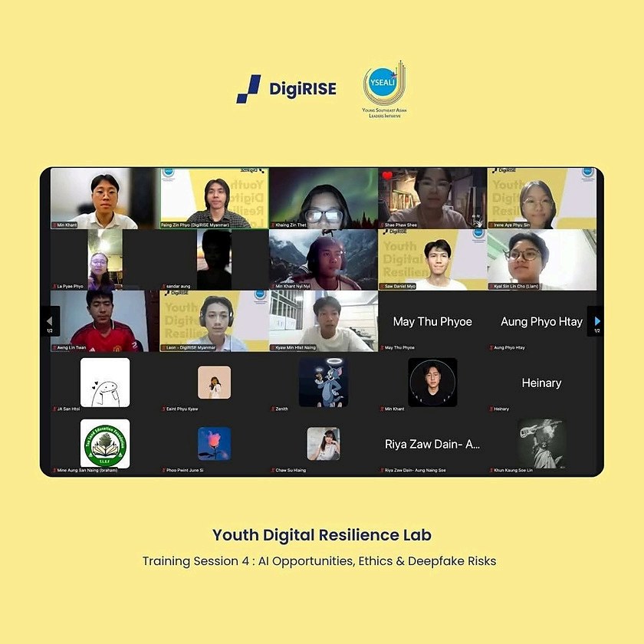This screenshot has height=644, width=644.
Task: Click muted mic icon beside small Aung Phyo Htay label
Action: [491, 347]
